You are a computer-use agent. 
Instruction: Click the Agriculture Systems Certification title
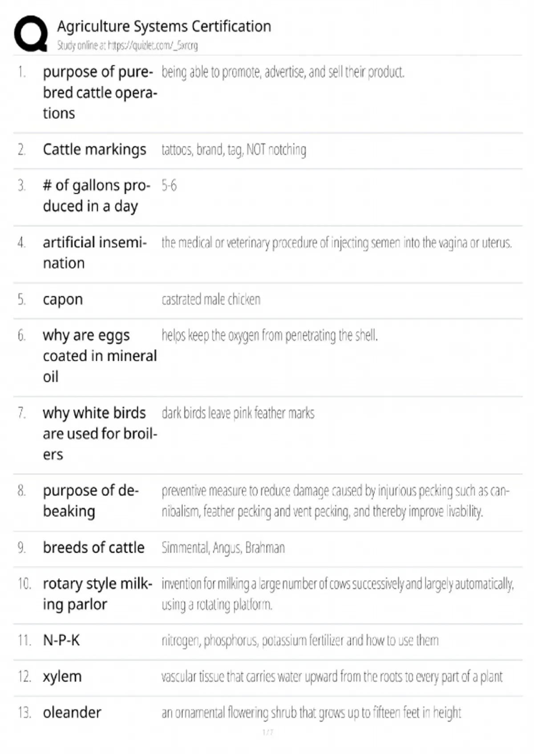coord(164,27)
